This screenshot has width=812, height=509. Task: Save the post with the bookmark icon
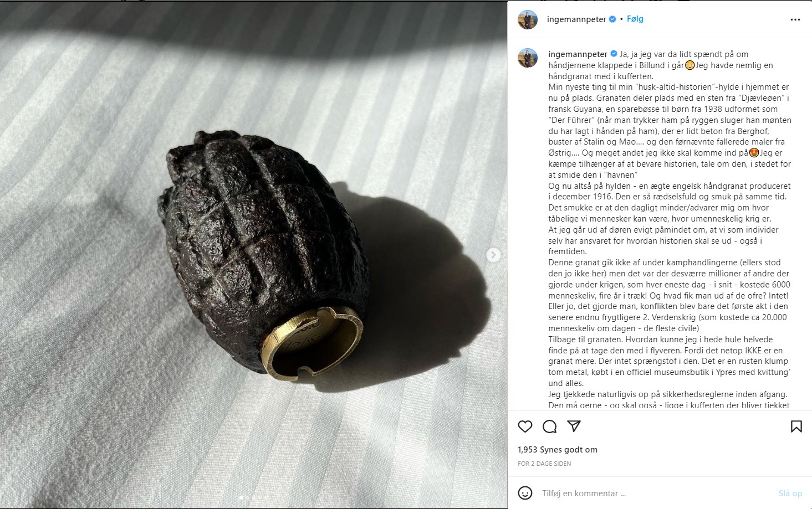[x=796, y=426]
